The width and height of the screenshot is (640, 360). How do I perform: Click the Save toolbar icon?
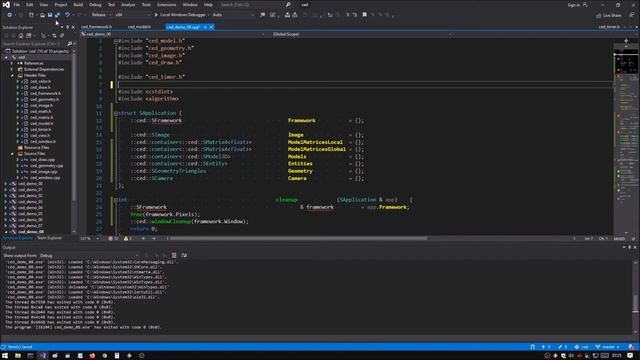click(50, 15)
